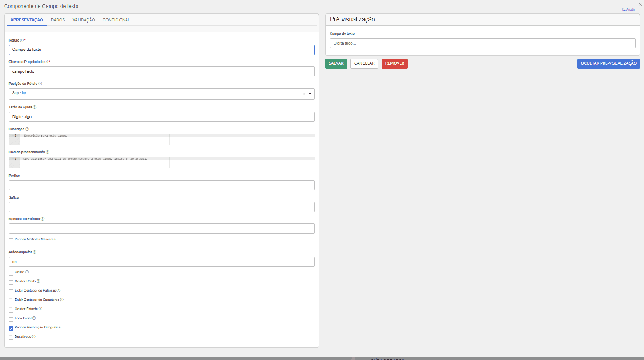
Task: Click the Componente de Campo de texto title
Action: click(41, 6)
